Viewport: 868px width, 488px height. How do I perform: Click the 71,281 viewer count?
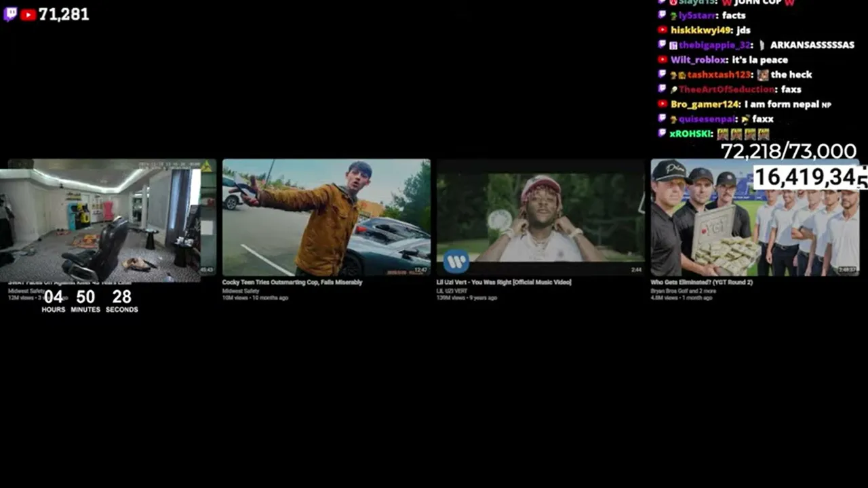pyautogui.click(x=64, y=14)
